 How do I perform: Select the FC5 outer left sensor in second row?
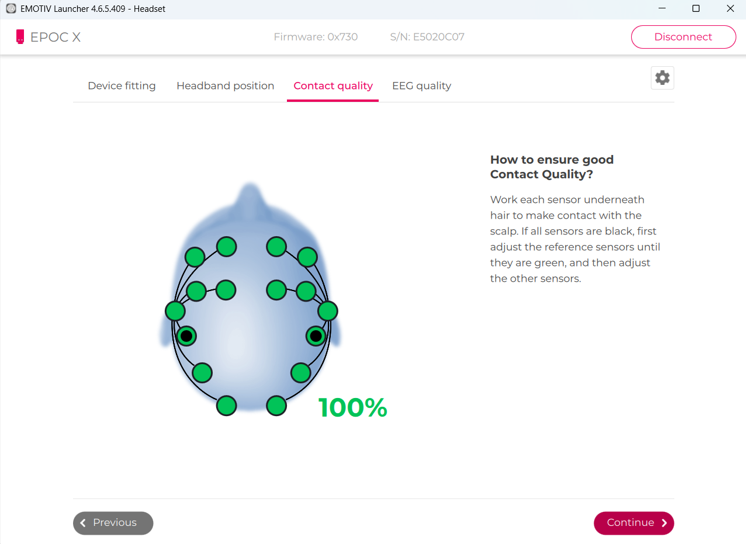pos(196,291)
